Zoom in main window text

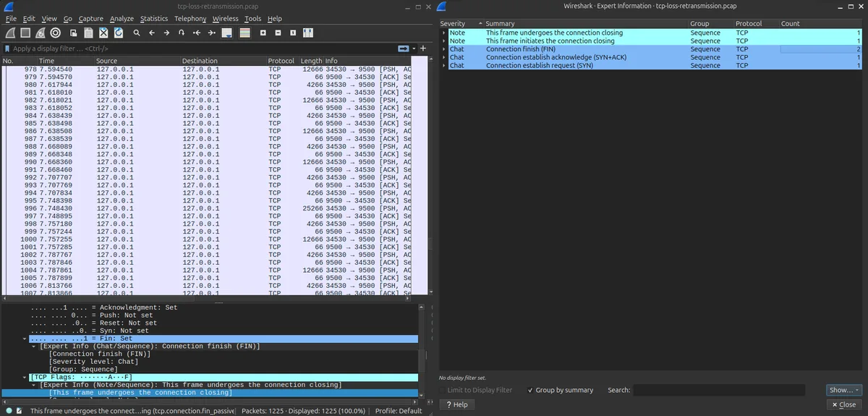263,33
